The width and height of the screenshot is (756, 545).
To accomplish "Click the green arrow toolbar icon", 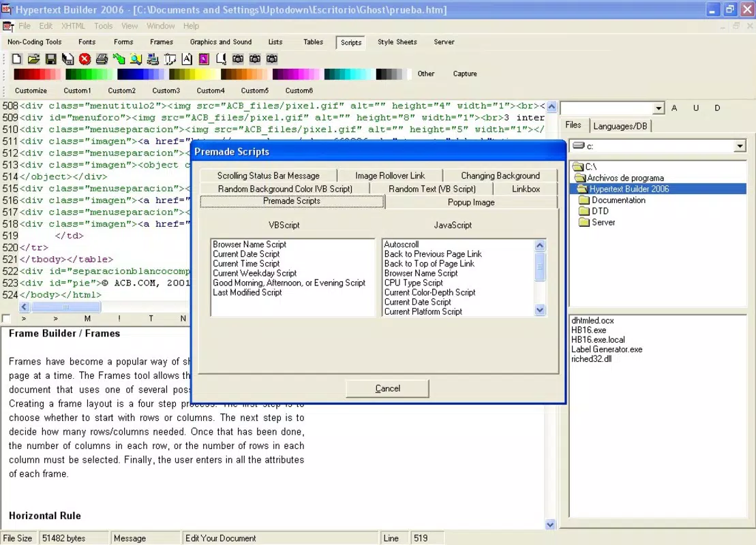I will [x=119, y=59].
